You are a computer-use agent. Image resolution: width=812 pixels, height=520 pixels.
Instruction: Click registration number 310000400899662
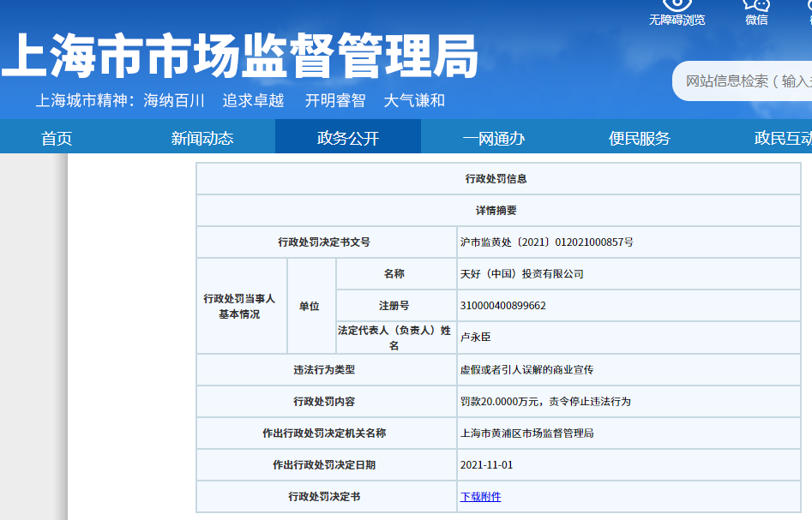502,306
